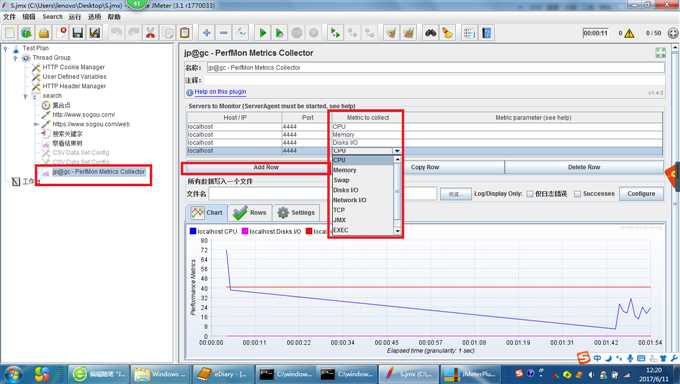Click the Clear broom icon
The image size is (680, 384).
pos(391,33)
